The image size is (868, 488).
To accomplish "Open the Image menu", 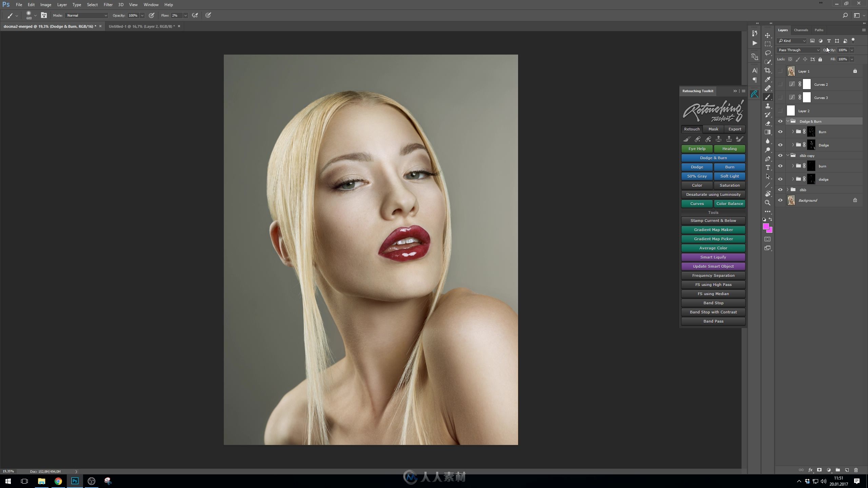I will pos(46,5).
